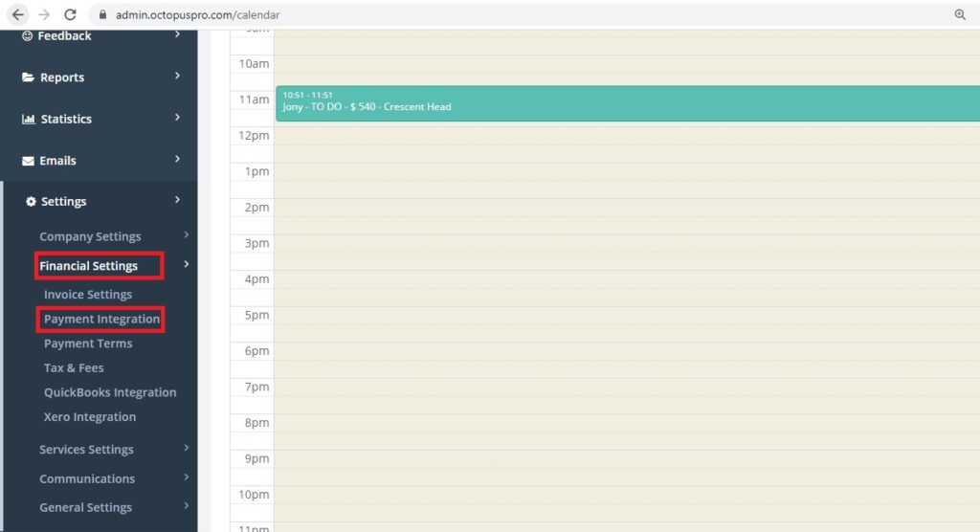Viewport: 980px width, 532px height.
Task: Click the Settings gear icon
Action: [31, 201]
